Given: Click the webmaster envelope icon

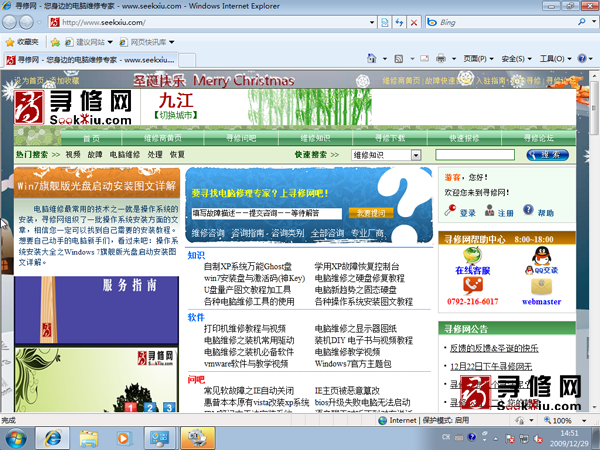Looking at the screenshot, I should (x=541, y=287).
